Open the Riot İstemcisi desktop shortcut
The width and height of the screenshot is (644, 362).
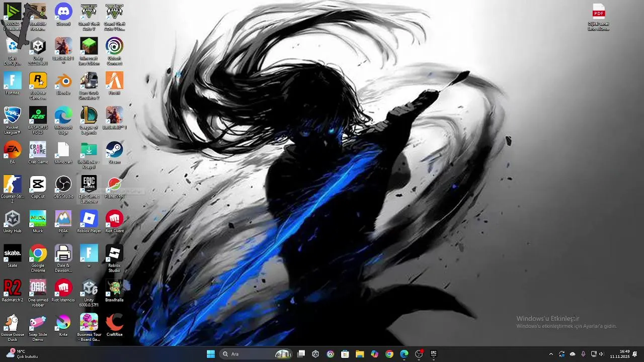tap(63, 291)
